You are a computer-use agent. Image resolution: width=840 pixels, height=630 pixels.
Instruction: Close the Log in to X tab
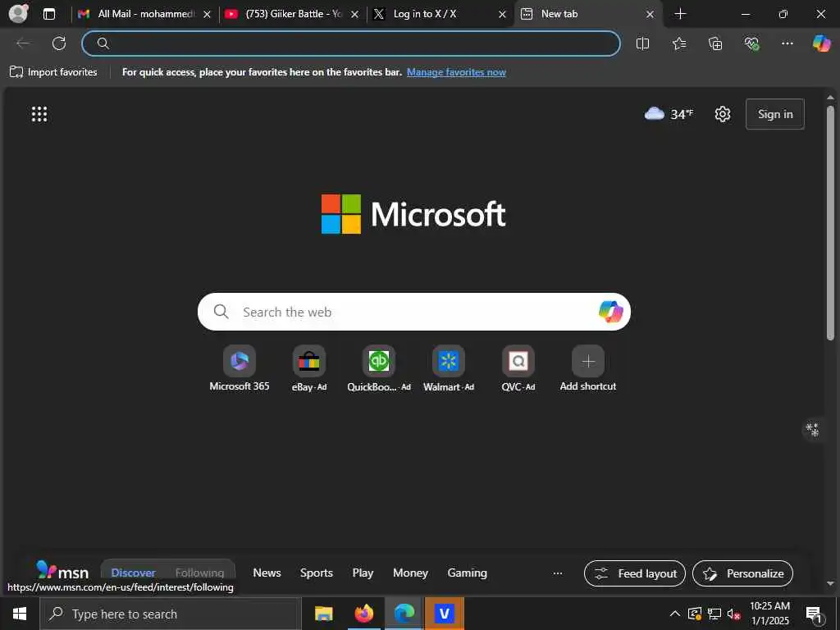[503, 15]
